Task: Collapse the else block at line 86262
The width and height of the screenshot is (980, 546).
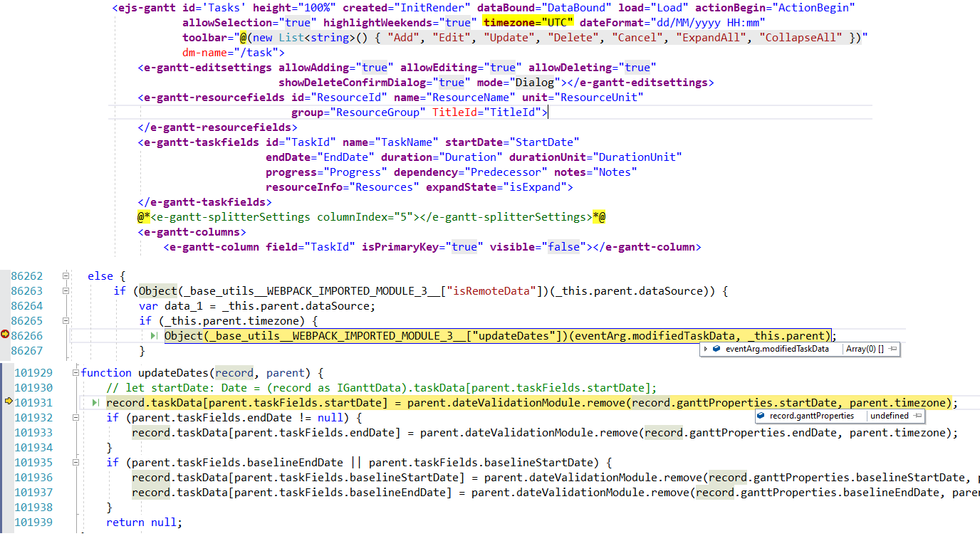Action: coord(65,275)
